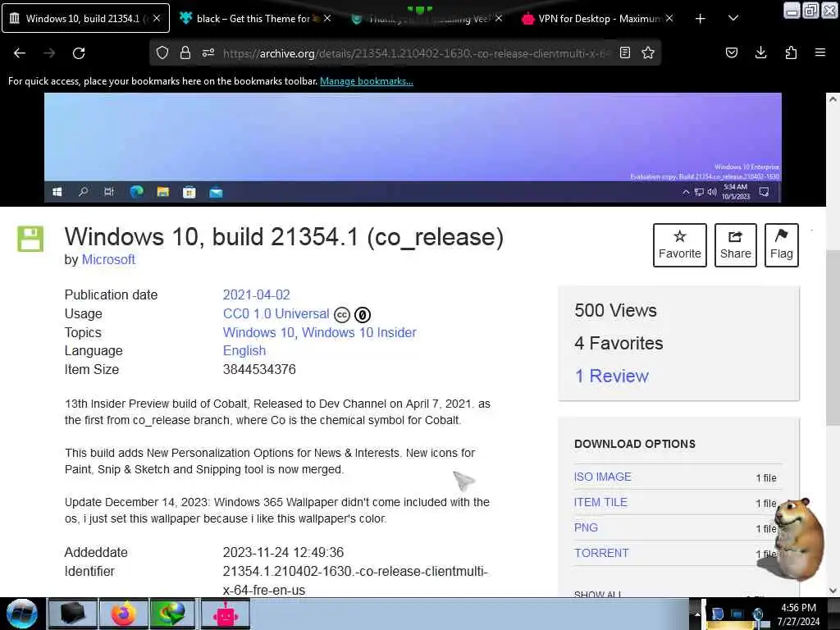Screen dimensions: 840x630
Task: Flag this item with the Flag button
Action: (x=782, y=244)
